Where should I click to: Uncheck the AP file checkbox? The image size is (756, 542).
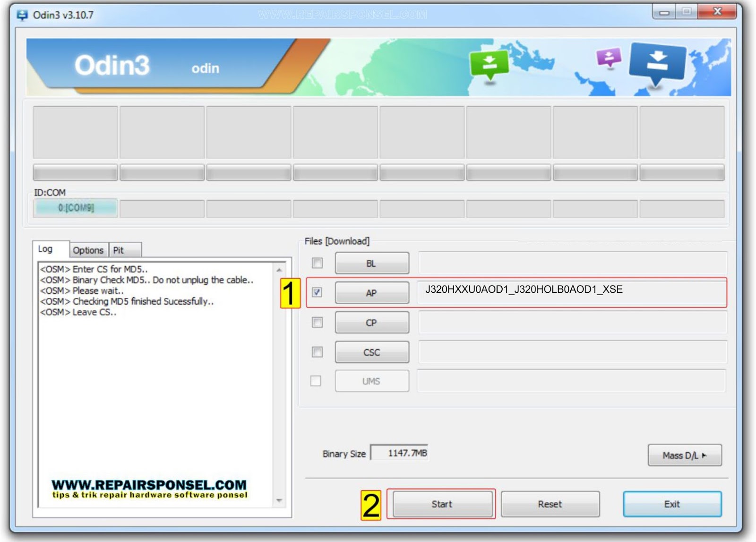[317, 292]
